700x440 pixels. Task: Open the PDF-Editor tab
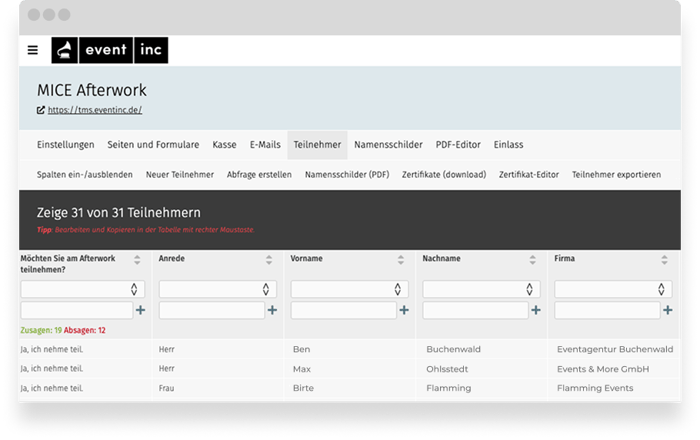point(460,145)
